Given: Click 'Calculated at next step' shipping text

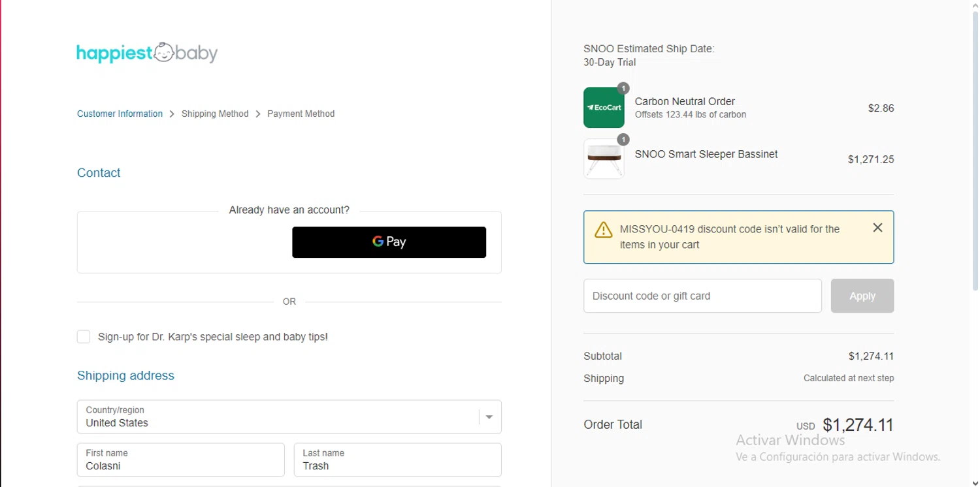Looking at the screenshot, I should pyautogui.click(x=849, y=378).
